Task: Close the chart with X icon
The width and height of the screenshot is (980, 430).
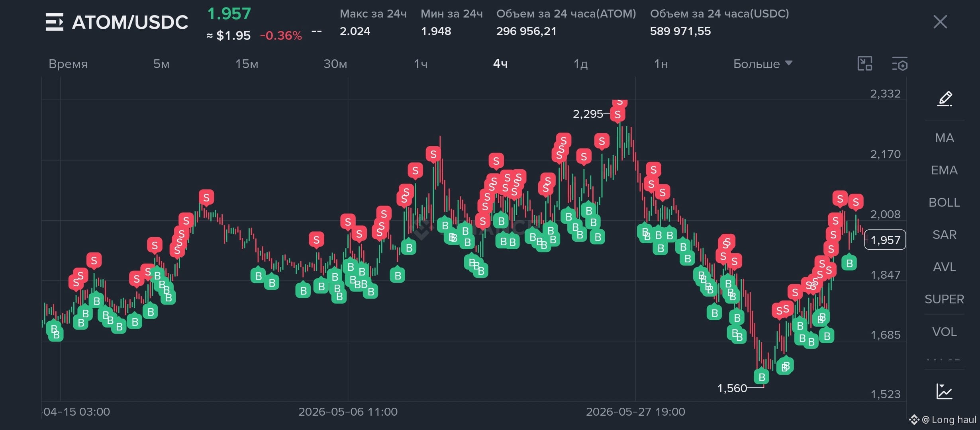Action: 940,22
